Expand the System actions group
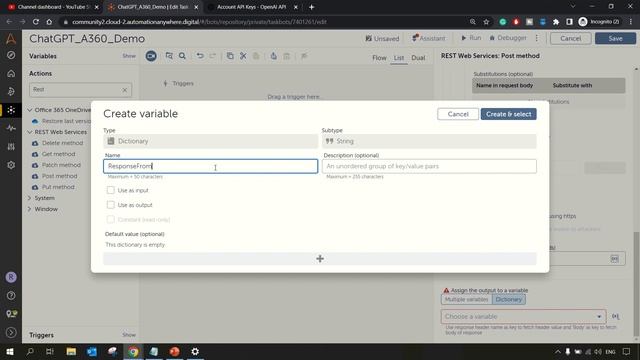The height and width of the screenshot is (360, 640). [29, 198]
